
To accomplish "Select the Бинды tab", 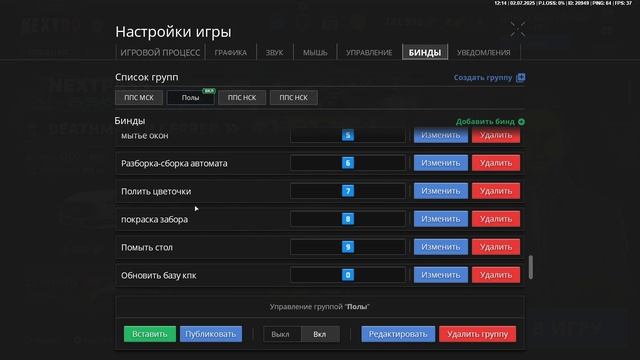I will coord(425,52).
